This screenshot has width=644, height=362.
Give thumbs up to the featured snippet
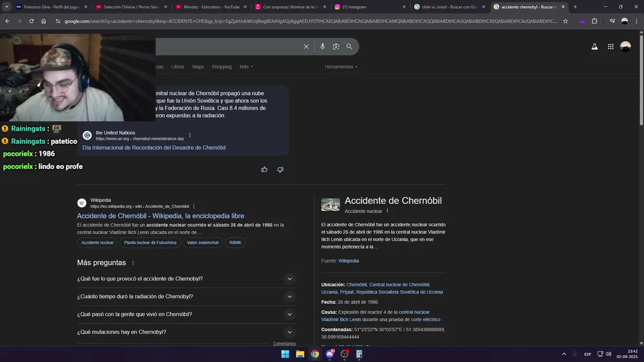(x=264, y=169)
